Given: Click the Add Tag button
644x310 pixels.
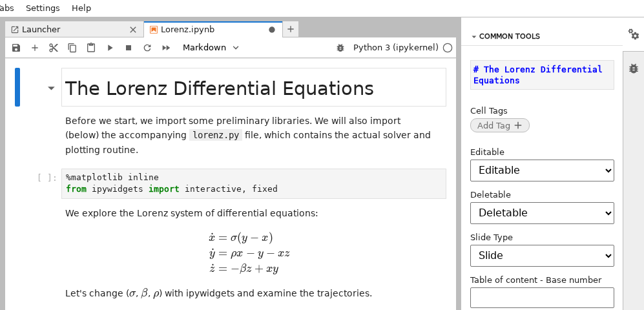Looking at the screenshot, I should [500, 126].
